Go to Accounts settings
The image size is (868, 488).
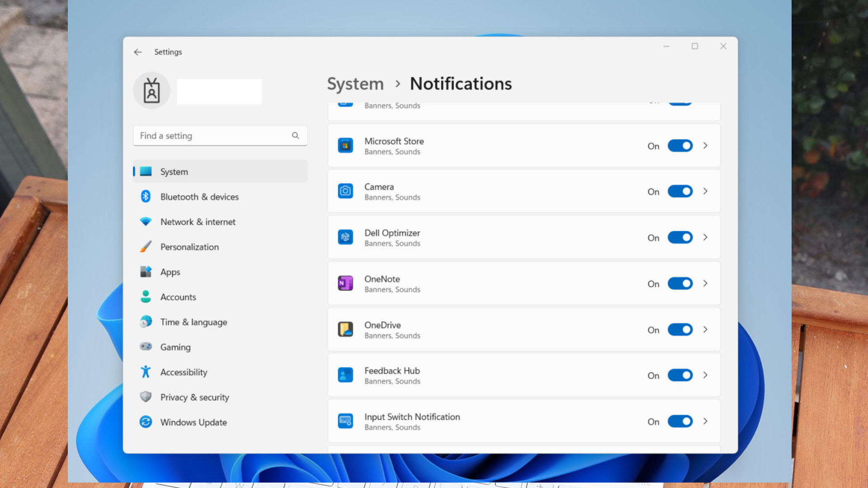click(x=220, y=297)
